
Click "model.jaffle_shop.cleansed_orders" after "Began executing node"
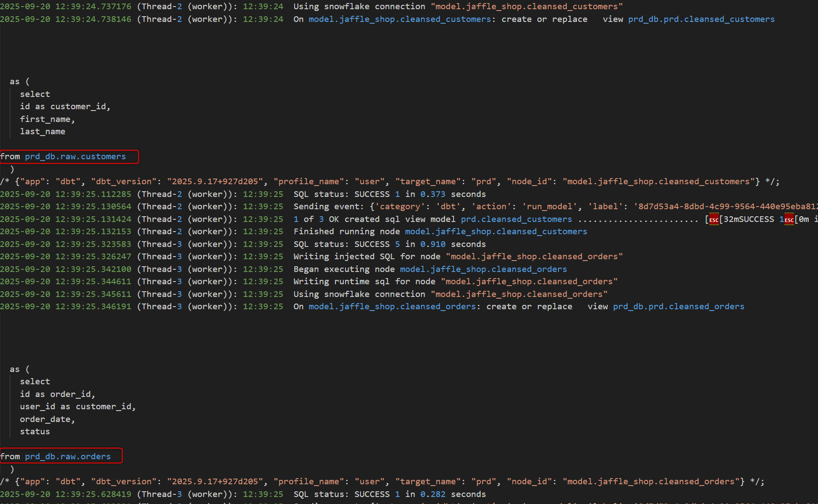(x=483, y=269)
